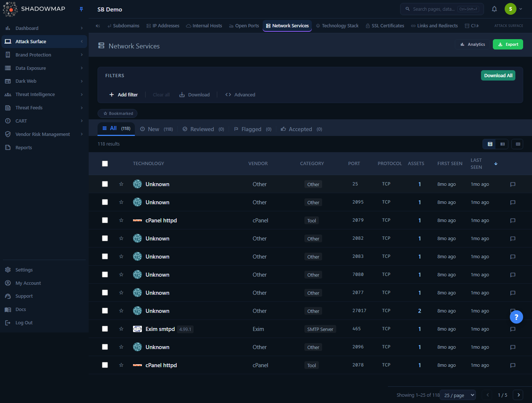Switch to Open Ports tab

(x=244, y=26)
